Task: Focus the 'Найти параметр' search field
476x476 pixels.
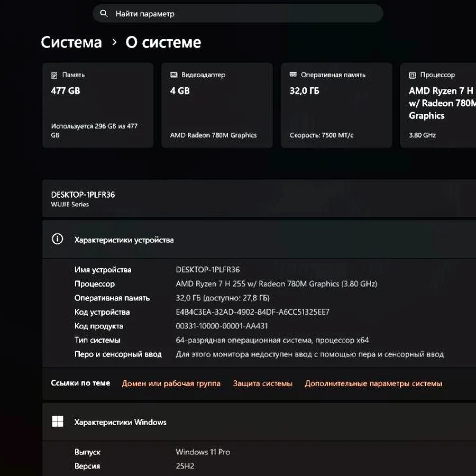Action: [x=237, y=14]
